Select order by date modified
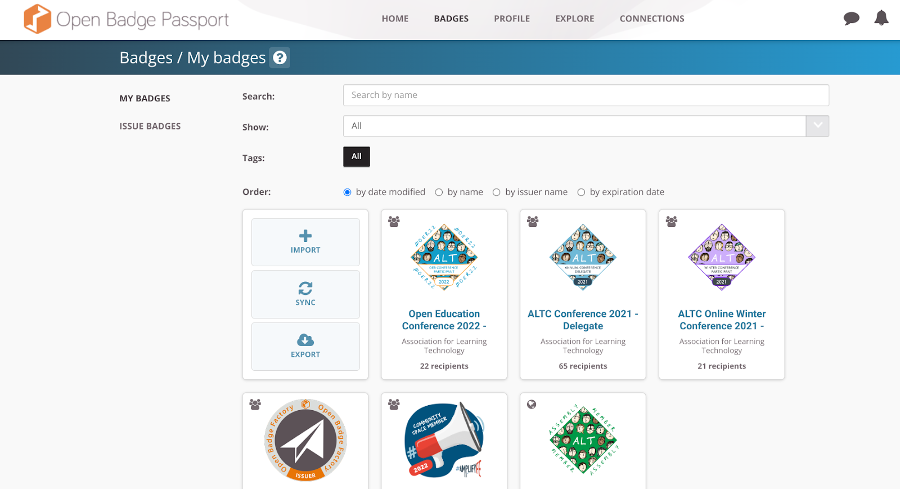 347,192
